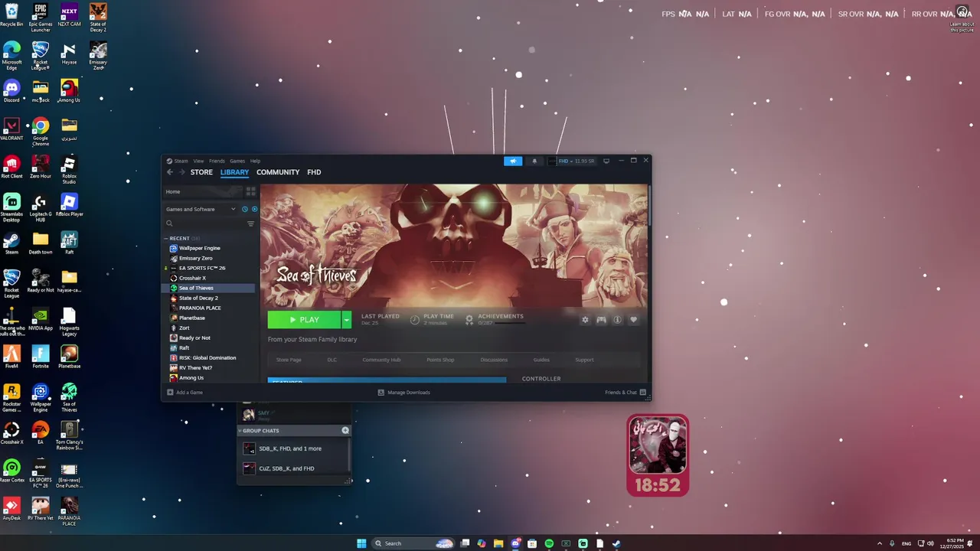Show hidden system tray icons chevron
This screenshot has height=551, width=980.
point(879,543)
